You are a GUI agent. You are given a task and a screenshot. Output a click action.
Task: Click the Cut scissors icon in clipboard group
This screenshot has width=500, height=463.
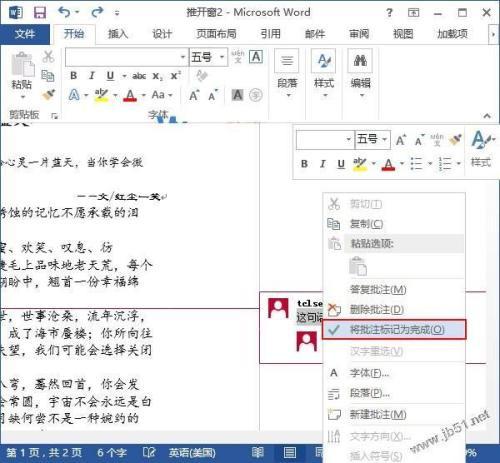pyautogui.click(x=48, y=57)
